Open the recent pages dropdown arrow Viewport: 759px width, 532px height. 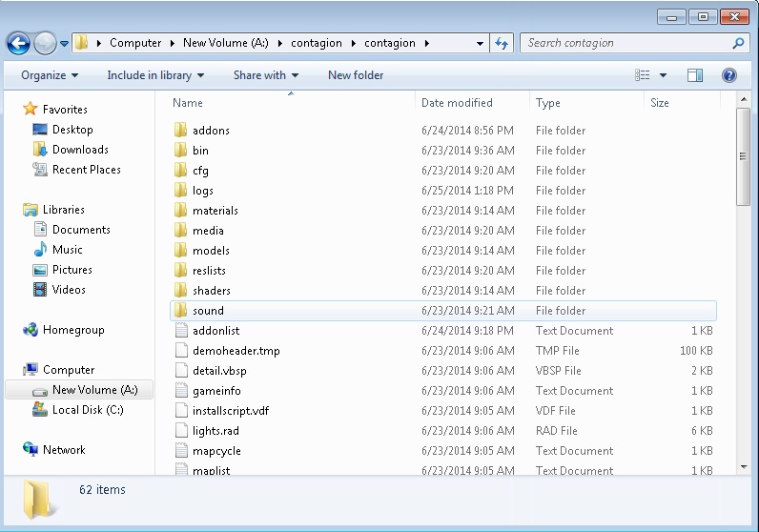(x=65, y=44)
